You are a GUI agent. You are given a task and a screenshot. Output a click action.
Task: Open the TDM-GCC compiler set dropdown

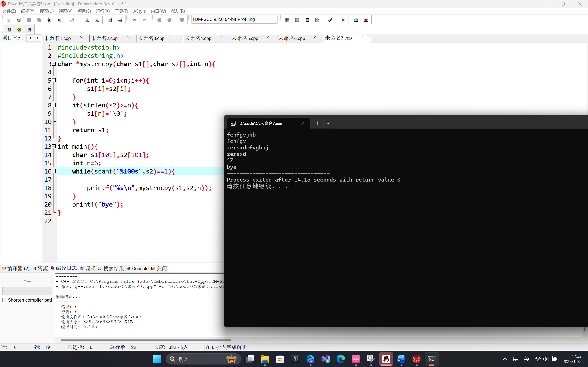pyautogui.click(x=274, y=20)
